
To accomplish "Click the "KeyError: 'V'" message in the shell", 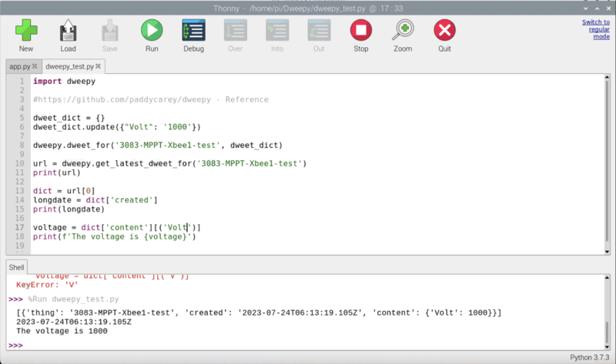I will point(47,285).
